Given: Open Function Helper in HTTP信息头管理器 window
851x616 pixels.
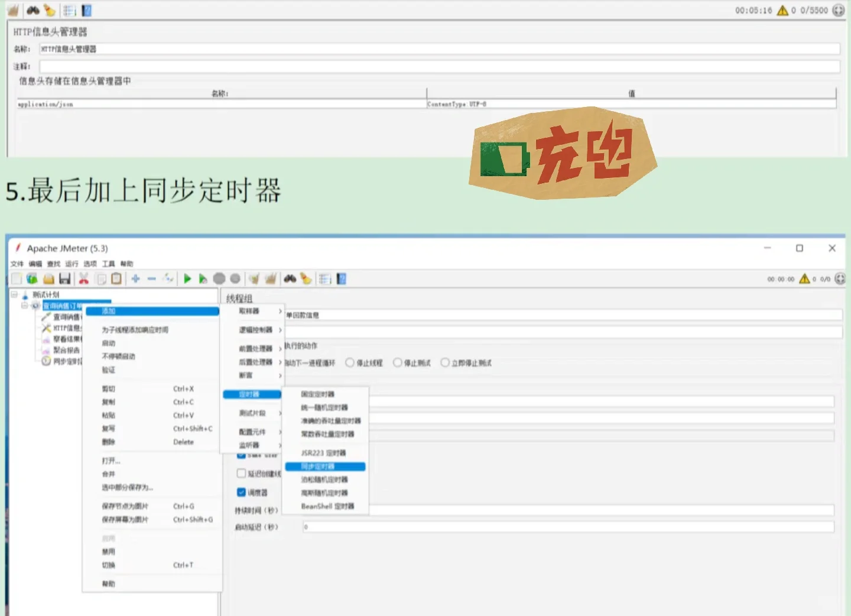Looking at the screenshot, I should [70, 10].
